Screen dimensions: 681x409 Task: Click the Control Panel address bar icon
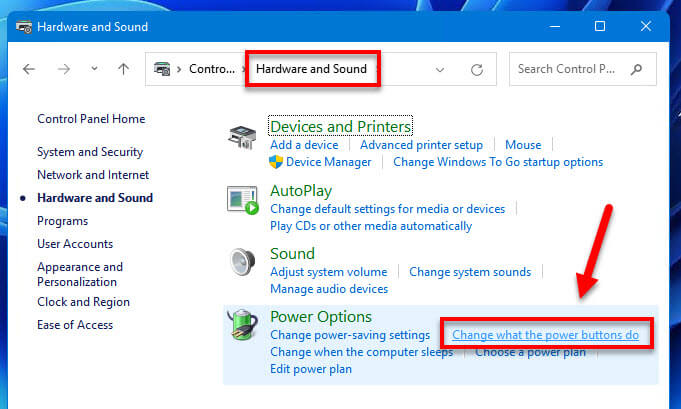point(162,69)
